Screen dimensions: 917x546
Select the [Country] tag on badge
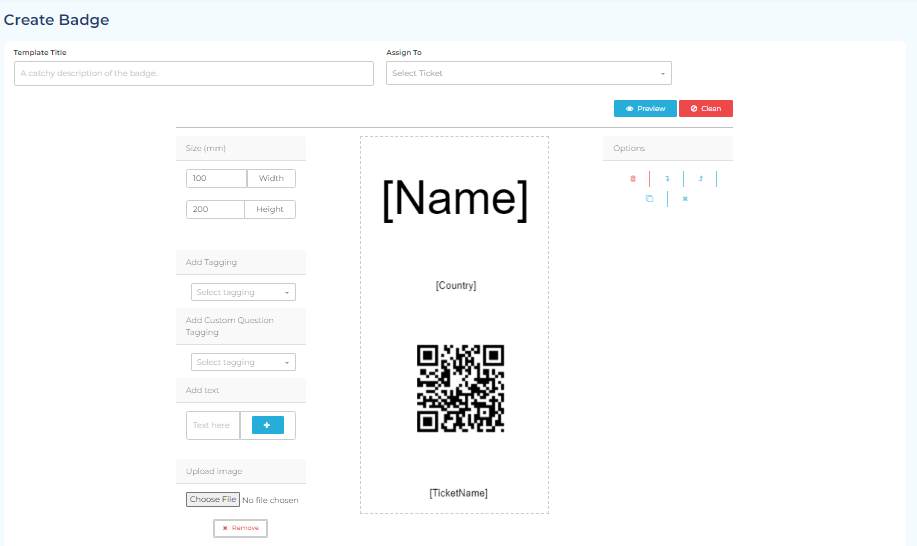click(456, 285)
